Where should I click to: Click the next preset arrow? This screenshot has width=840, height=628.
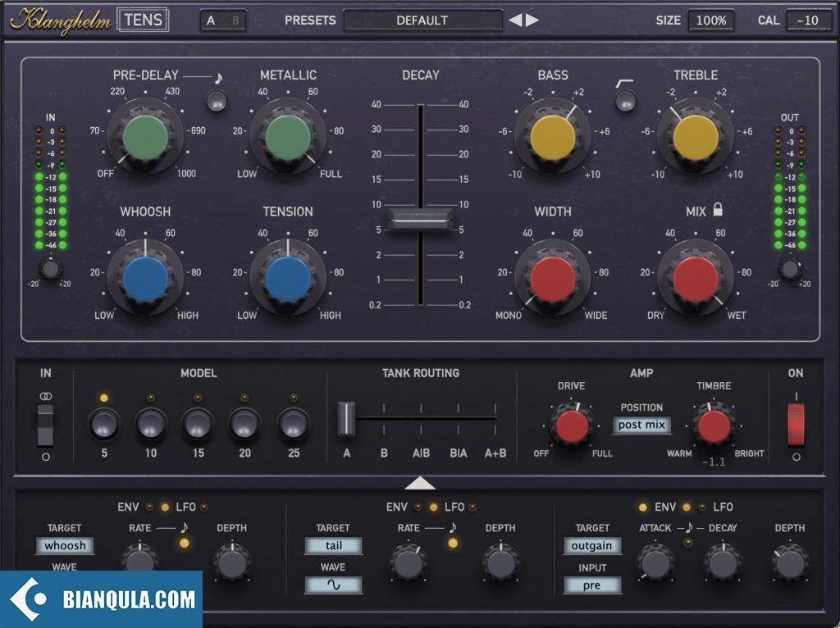(532, 20)
